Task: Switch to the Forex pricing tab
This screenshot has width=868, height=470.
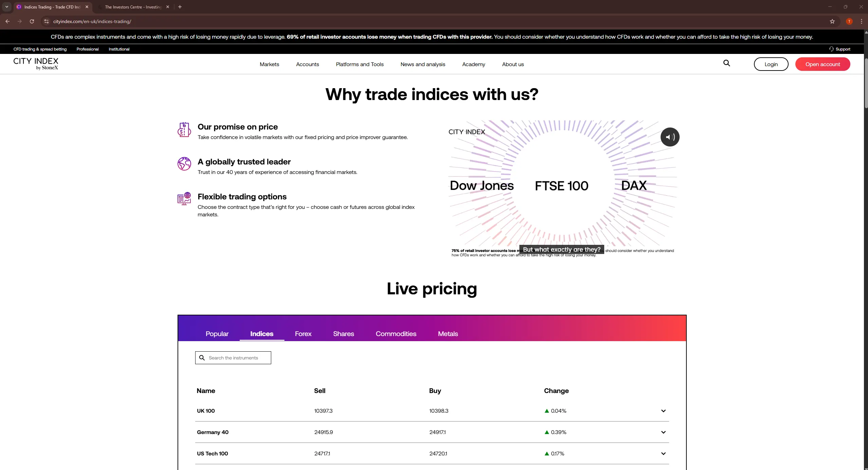Action: point(303,334)
